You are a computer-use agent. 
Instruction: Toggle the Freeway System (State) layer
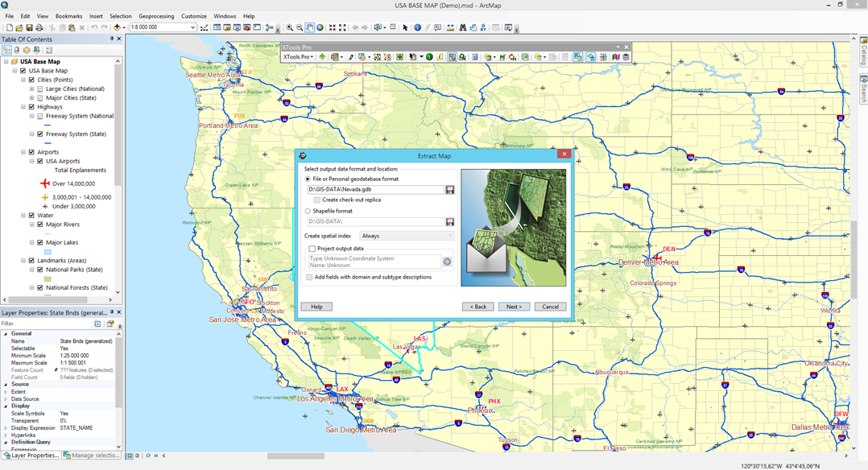point(40,134)
